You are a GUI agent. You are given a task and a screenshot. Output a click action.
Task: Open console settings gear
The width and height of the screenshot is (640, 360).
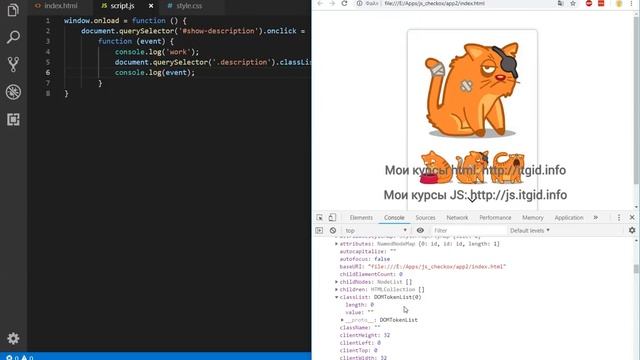pos(632,231)
